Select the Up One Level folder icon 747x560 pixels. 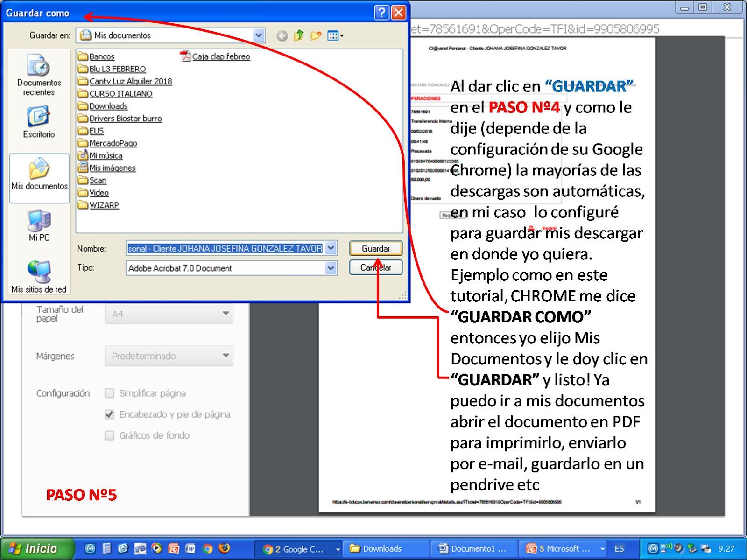(x=297, y=35)
